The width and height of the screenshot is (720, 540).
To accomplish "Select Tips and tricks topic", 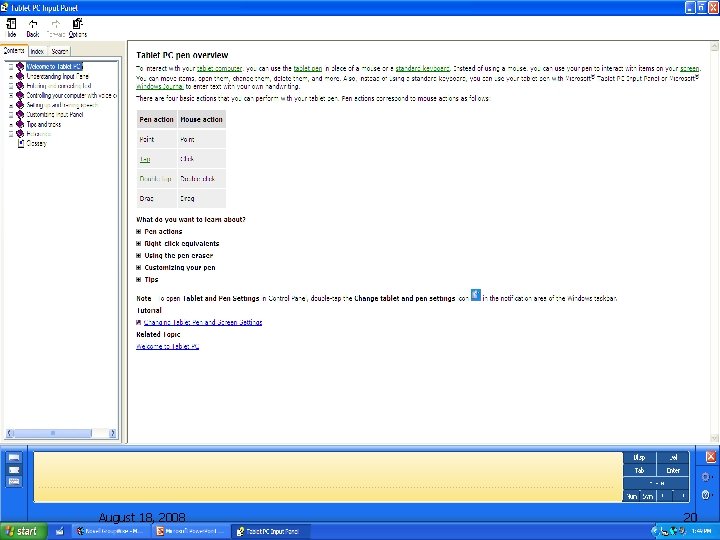I will pyautogui.click(x=44, y=124).
